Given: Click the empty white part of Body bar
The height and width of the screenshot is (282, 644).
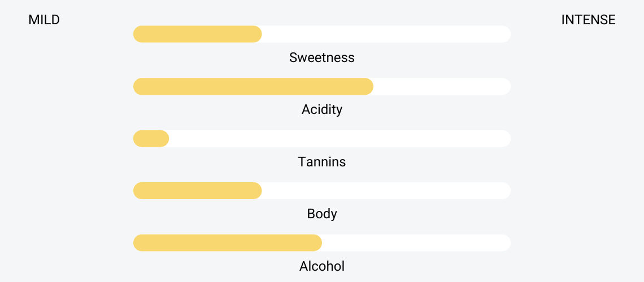Looking at the screenshot, I should (386, 191).
